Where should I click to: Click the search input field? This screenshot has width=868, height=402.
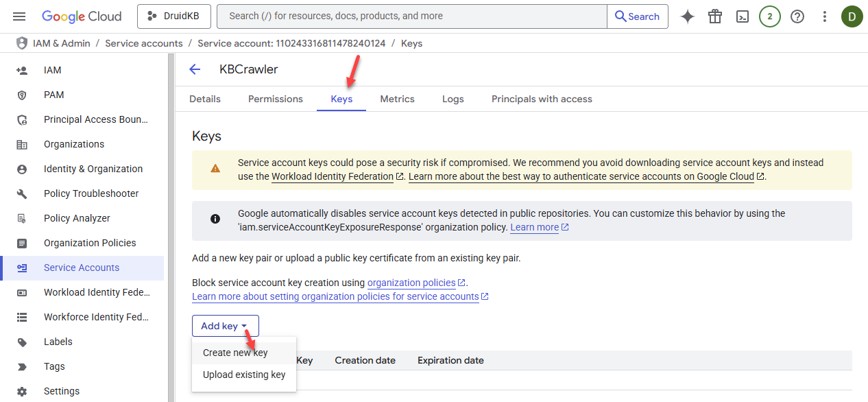411,16
